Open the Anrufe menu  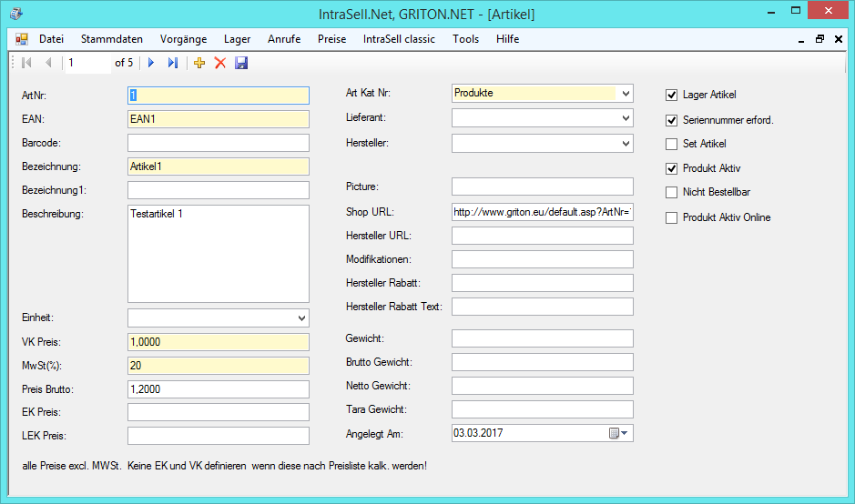tap(284, 39)
